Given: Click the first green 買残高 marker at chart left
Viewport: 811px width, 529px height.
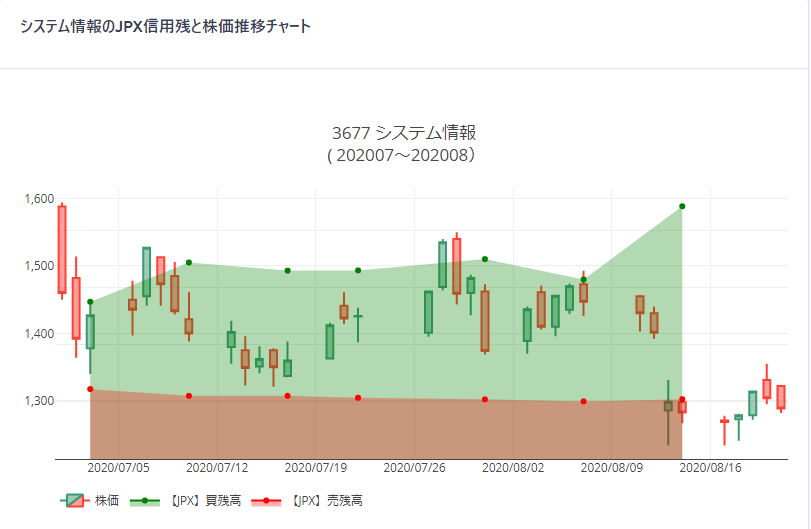Looking at the screenshot, I should 90,302.
